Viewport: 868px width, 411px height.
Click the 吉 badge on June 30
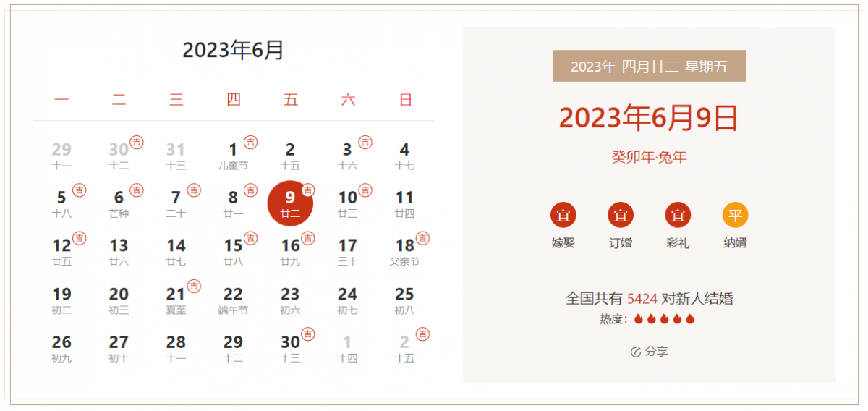308,334
